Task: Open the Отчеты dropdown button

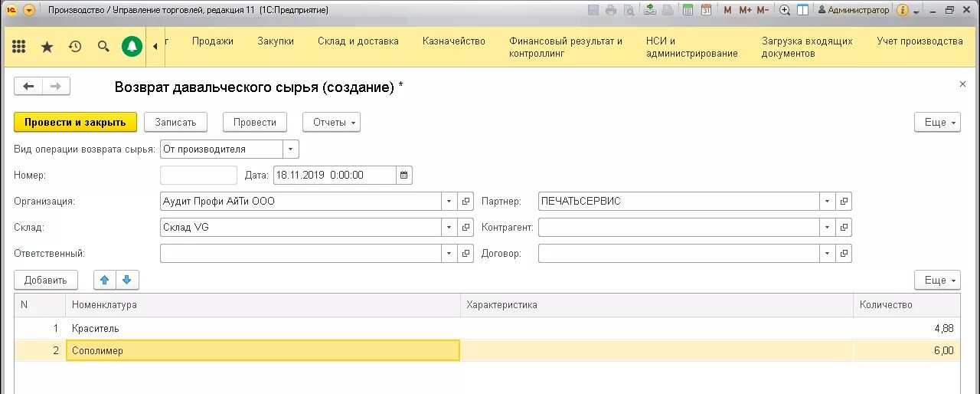Action: tap(332, 122)
